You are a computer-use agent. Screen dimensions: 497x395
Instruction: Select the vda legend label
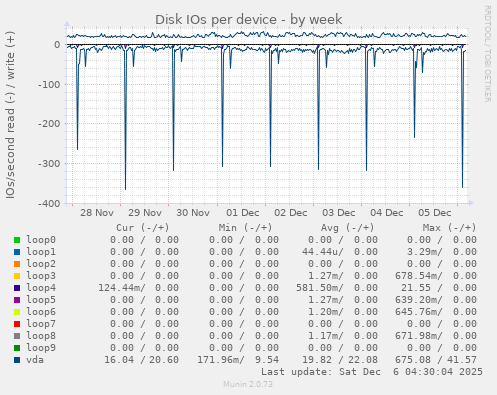coord(35,360)
